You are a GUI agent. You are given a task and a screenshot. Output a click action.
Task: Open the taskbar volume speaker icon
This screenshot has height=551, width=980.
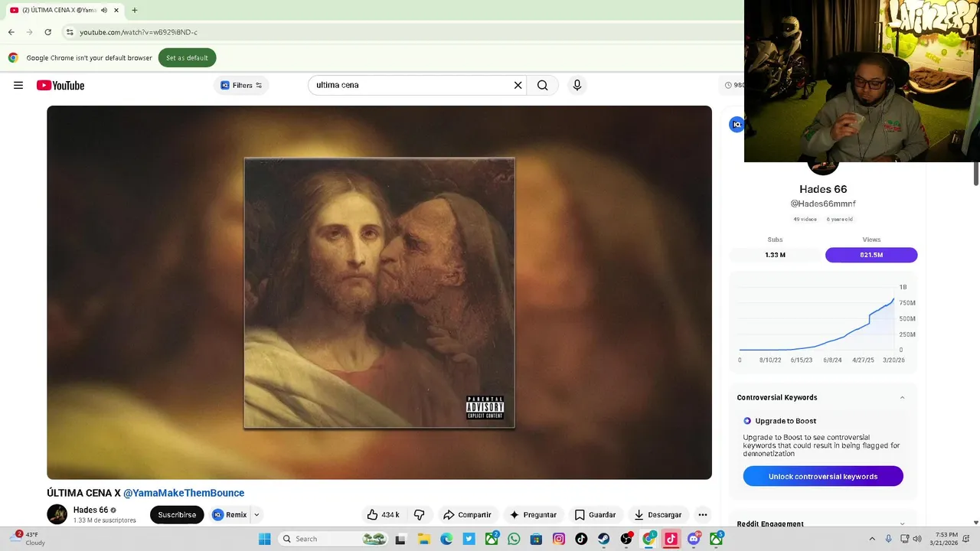(x=917, y=539)
